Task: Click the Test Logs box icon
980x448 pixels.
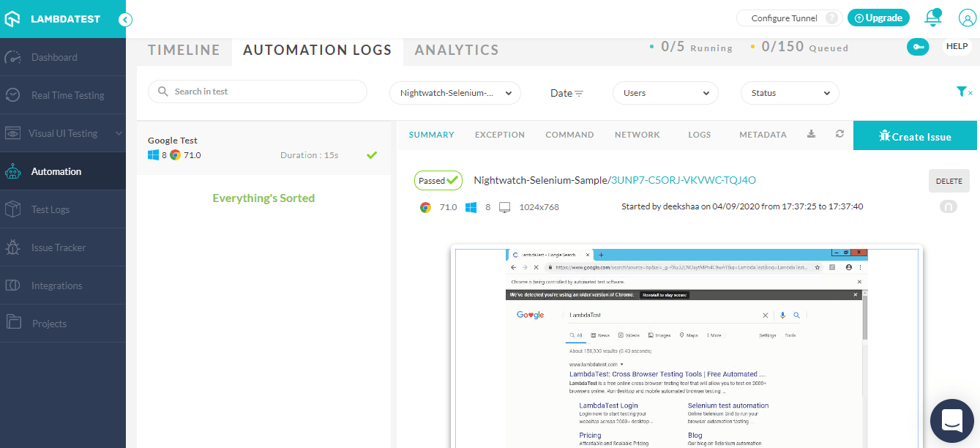Action: tap(12, 209)
